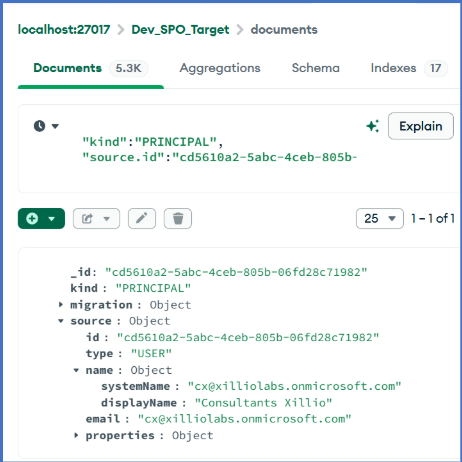Click the type value "USER"
The image size is (462, 462).
point(151,353)
